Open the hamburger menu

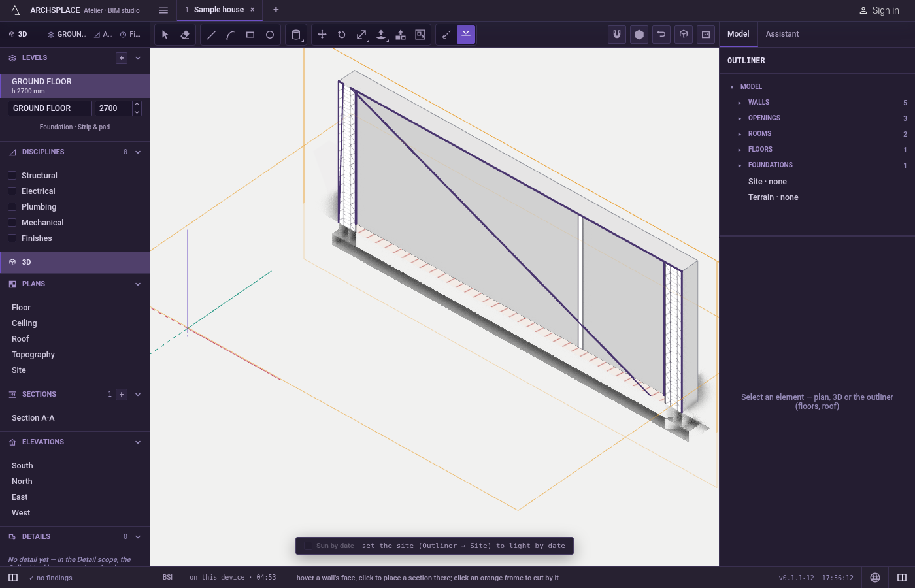[163, 10]
